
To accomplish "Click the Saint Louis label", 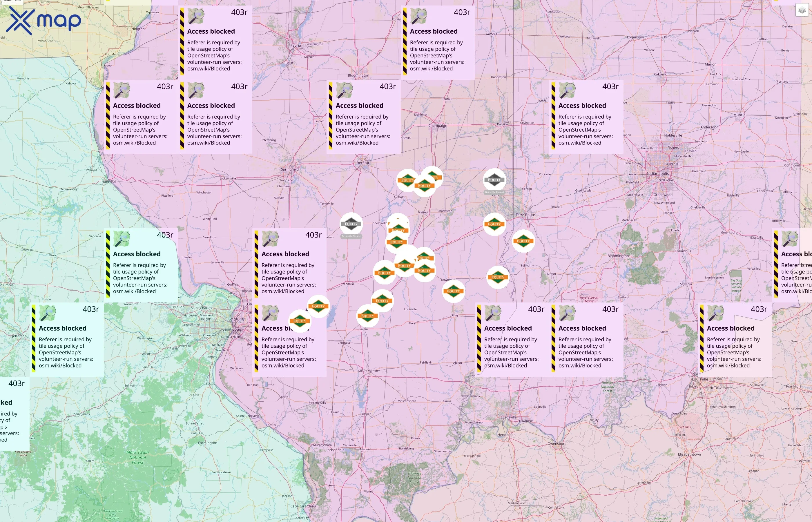I will 232,329.
